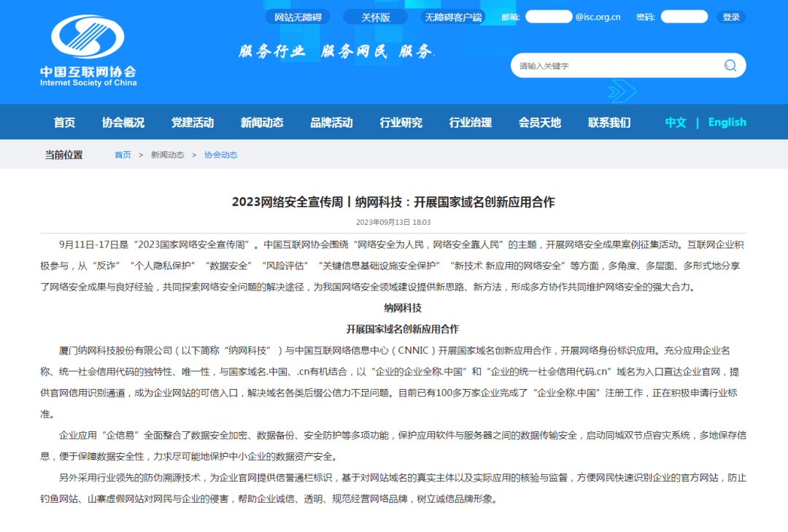Open the 联系我们 menu

[609, 122]
